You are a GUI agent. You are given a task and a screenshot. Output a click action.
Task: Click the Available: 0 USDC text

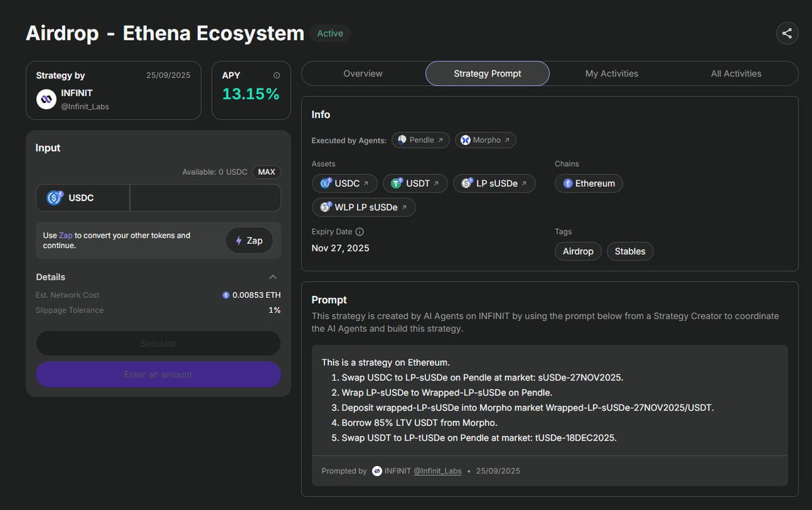(x=215, y=172)
